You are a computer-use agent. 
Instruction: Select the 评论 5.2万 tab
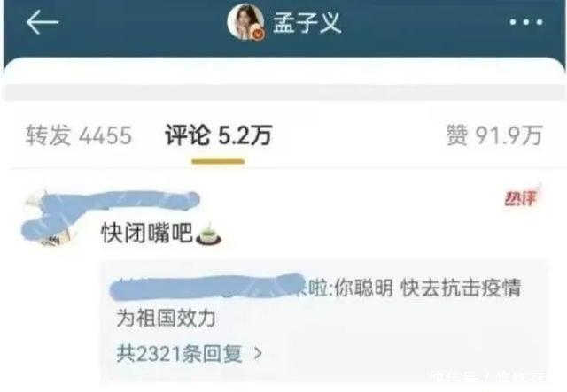(218, 135)
